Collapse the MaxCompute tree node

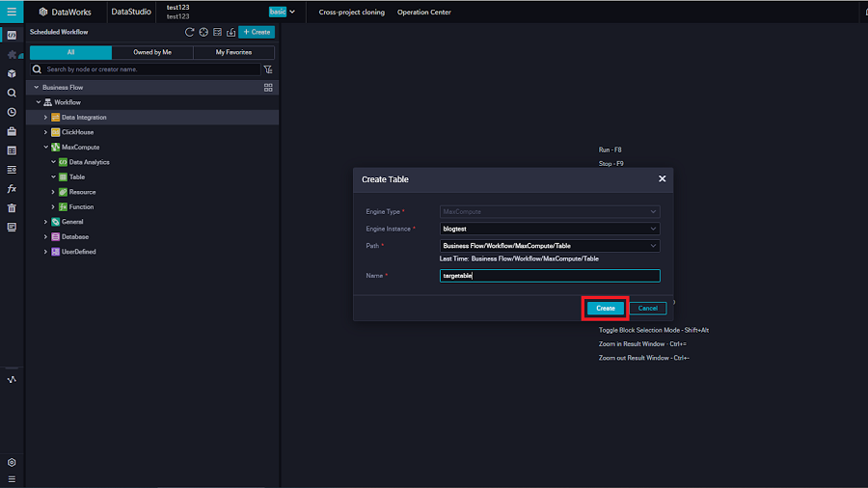[x=45, y=148]
